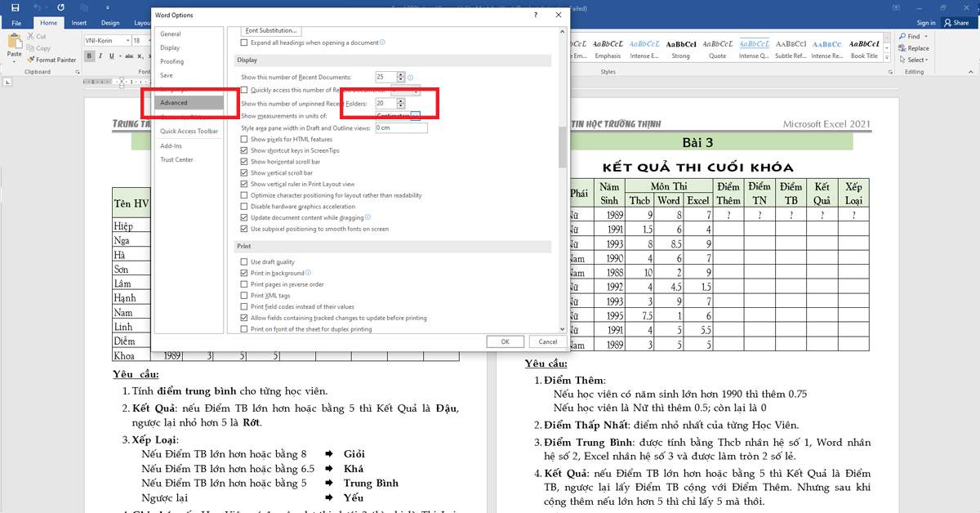Open the font name dropdown
Viewport: 980px width, 513px height.
click(127, 40)
